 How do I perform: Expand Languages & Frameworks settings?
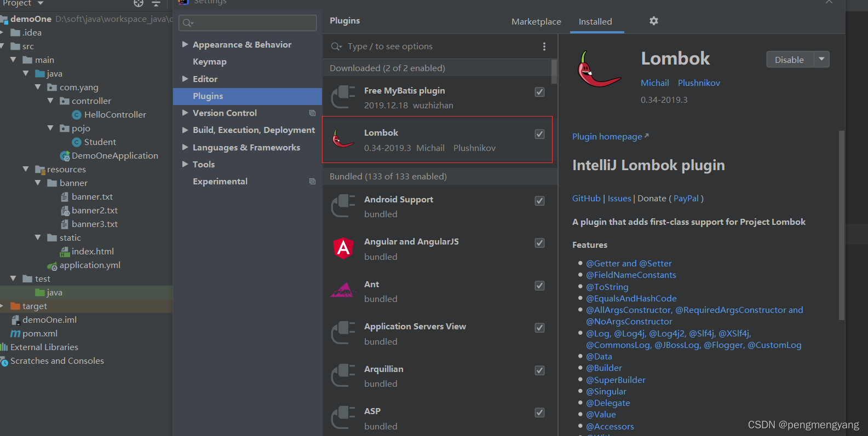(185, 147)
